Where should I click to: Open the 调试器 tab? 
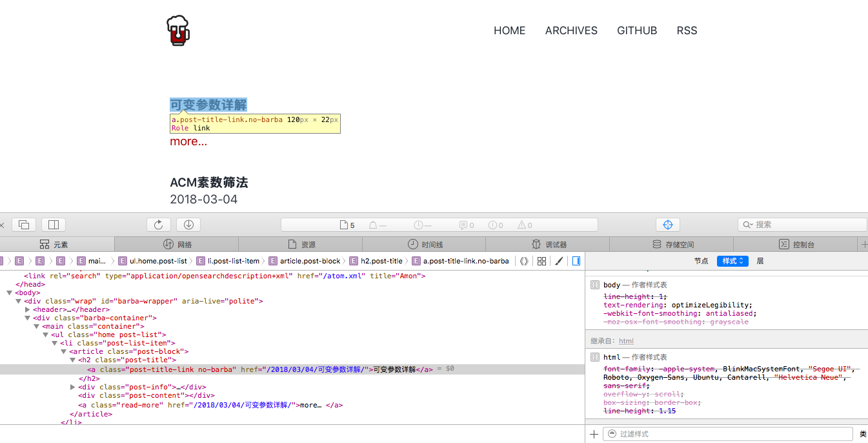coord(548,244)
